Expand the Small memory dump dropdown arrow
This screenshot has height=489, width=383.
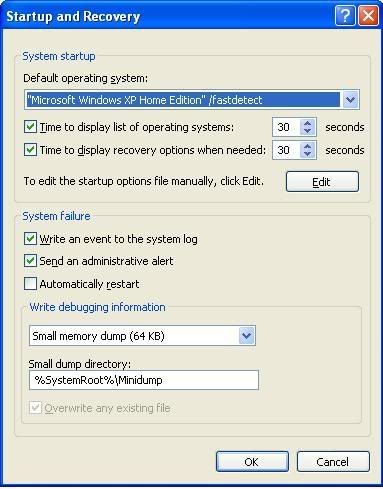coord(247,335)
